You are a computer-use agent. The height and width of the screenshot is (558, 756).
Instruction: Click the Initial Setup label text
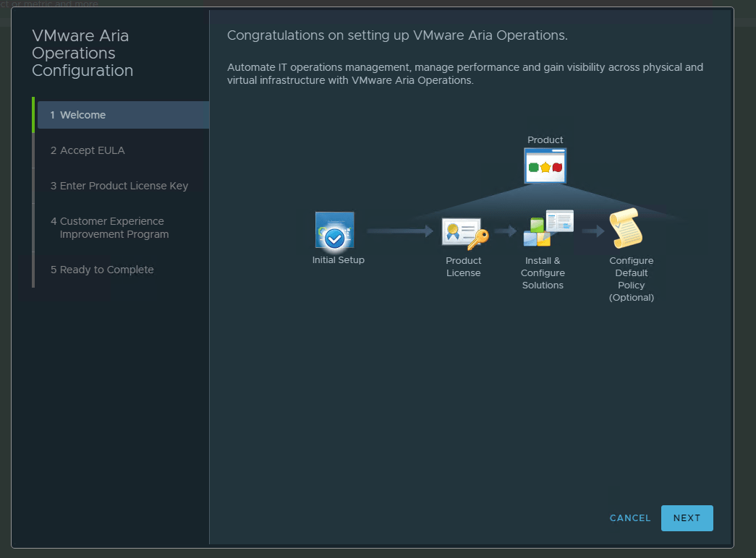click(x=338, y=260)
